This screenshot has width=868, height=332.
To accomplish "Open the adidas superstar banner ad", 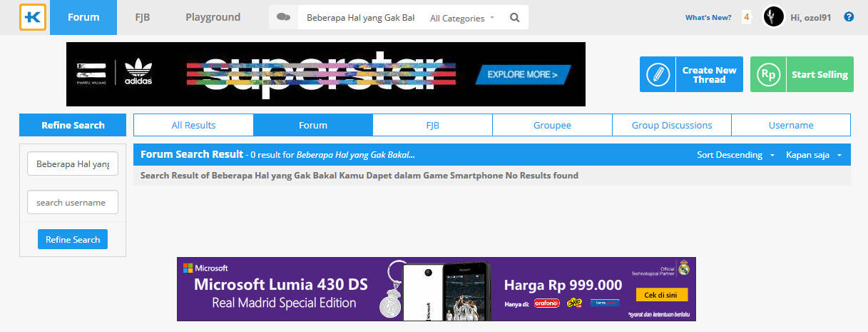I will [x=326, y=74].
